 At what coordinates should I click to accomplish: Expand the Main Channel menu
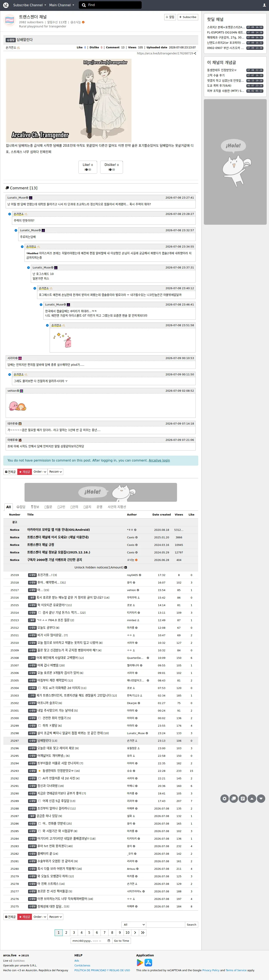(61, 5)
